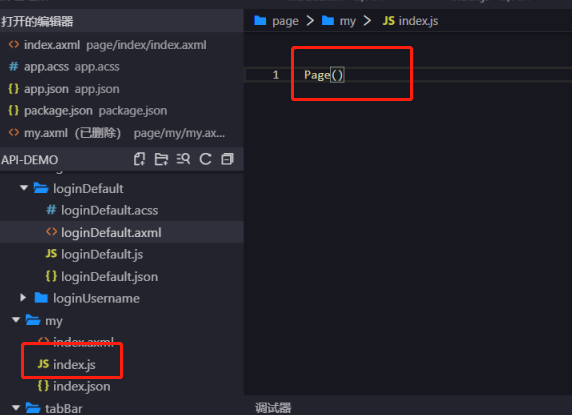Collapse the 打开的编辑器 section header
This screenshot has width=572, height=415.
[121, 21]
